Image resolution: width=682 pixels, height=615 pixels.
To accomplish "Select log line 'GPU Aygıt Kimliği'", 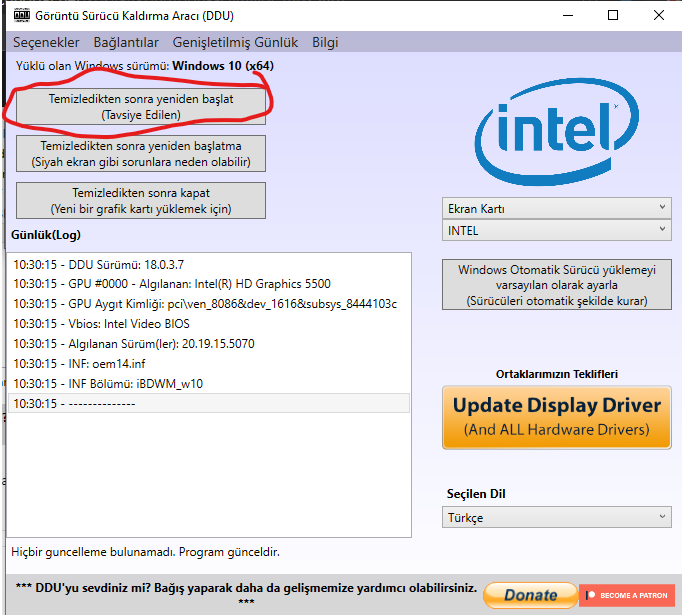I will tap(209, 304).
